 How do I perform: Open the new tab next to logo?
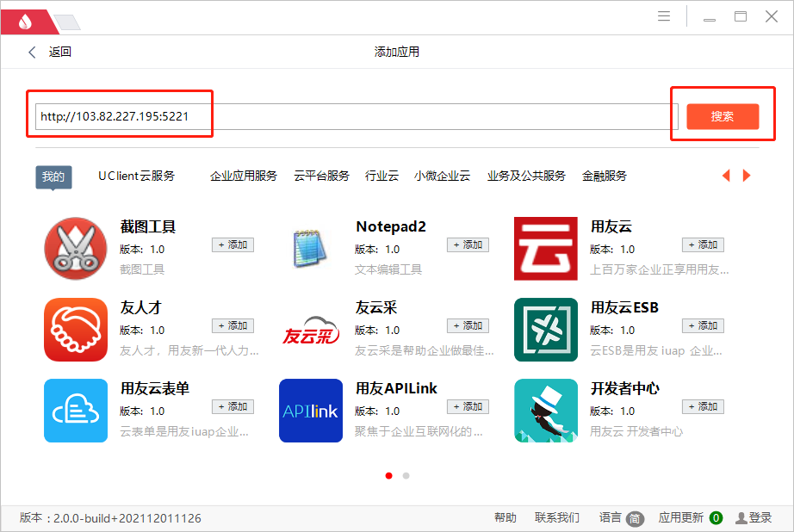[x=67, y=22]
